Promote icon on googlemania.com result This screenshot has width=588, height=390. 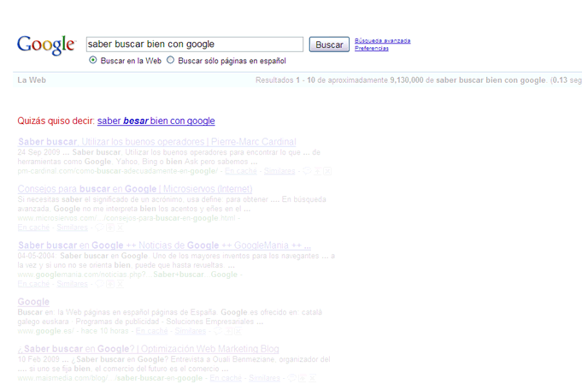pyautogui.click(x=110, y=284)
